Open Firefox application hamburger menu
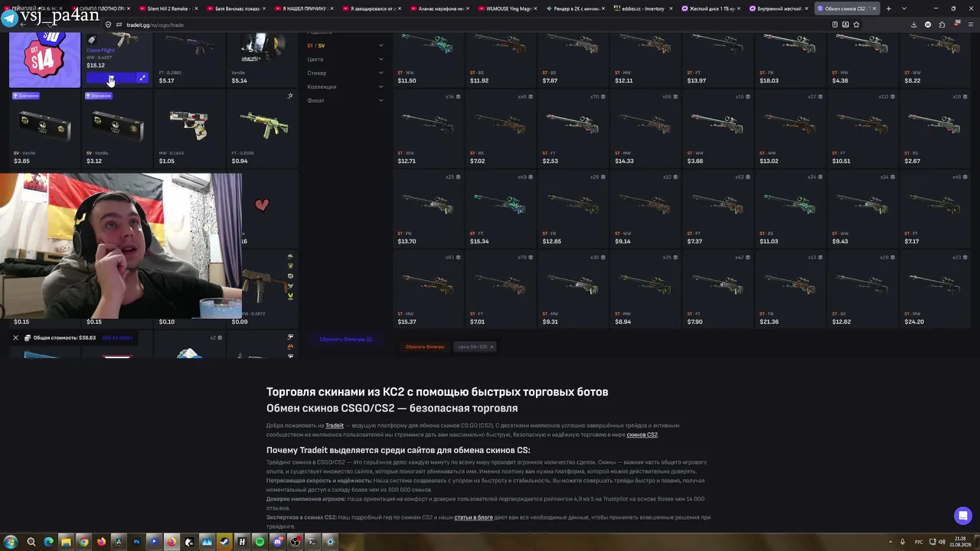Viewport: 980px width, 551px height. (x=969, y=24)
